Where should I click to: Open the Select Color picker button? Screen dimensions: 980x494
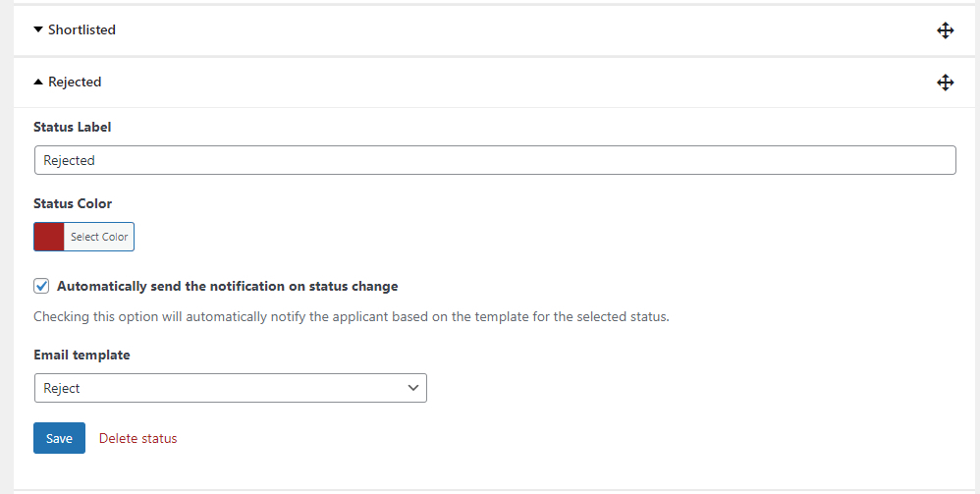pos(99,237)
